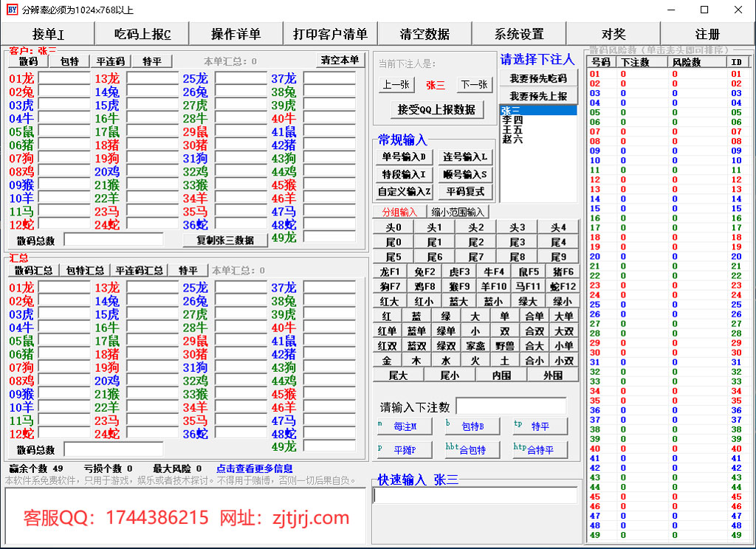Click the BY application icon in title bar
Image resolution: width=756 pixels, height=549 pixels.
12,9
